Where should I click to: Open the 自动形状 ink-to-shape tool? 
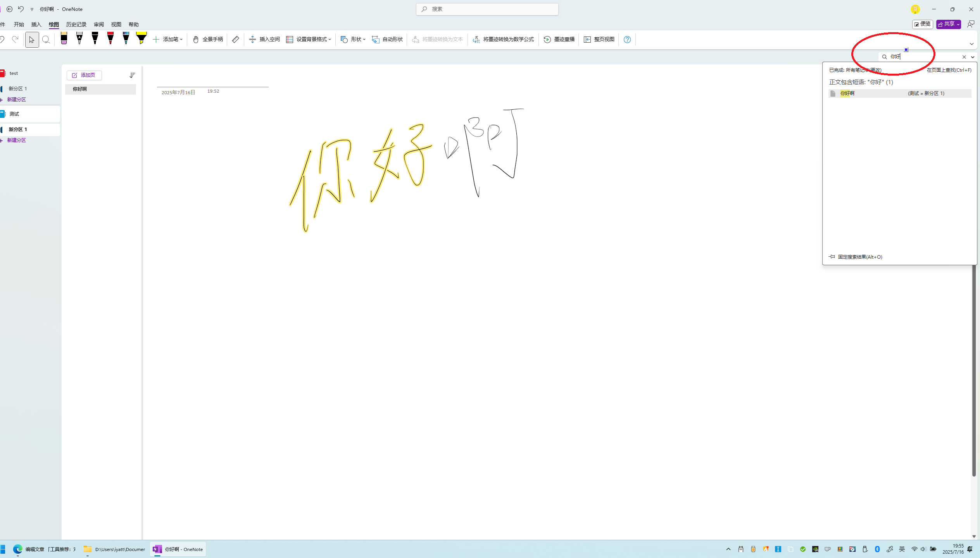pos(387,39)
